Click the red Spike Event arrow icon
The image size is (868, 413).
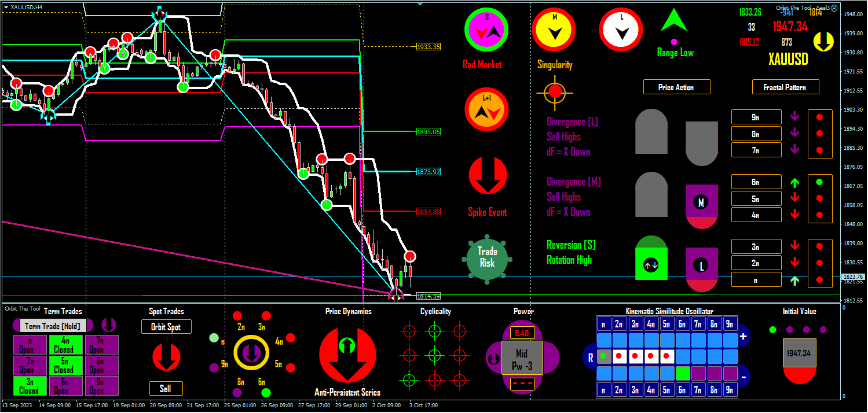click(x=488, y=175)
